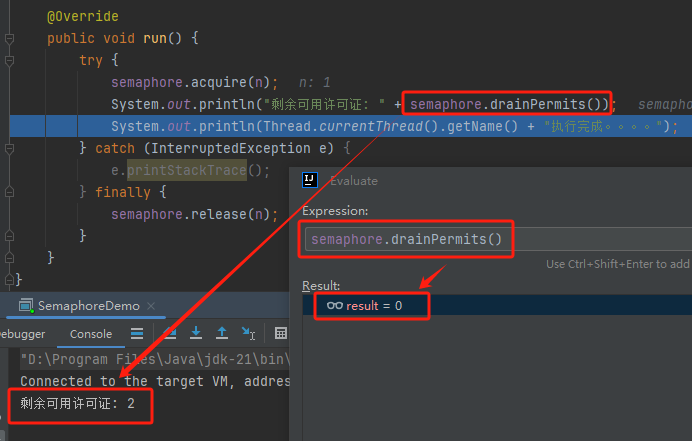Click console output '剩余可用许可证: 2'
Viewport: 692px width, 441px height.
point(77,403)
